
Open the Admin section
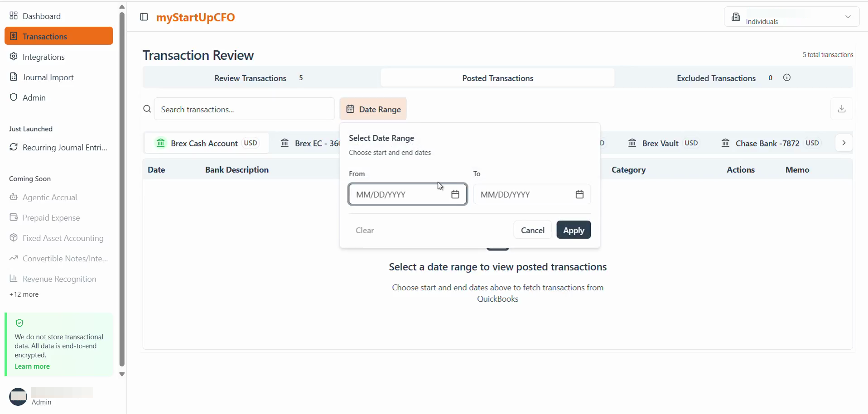58,97
